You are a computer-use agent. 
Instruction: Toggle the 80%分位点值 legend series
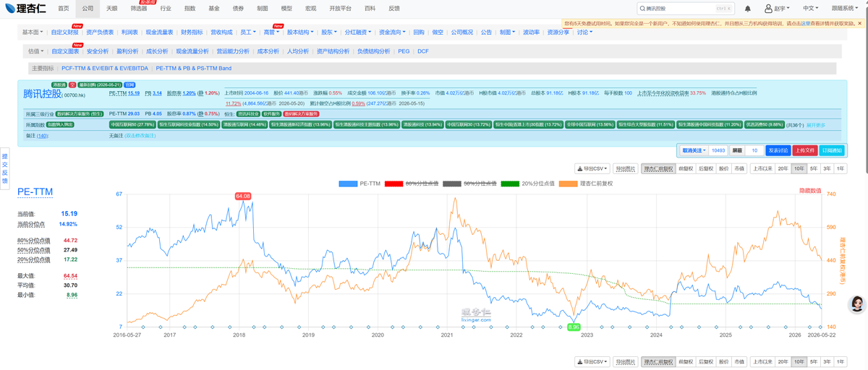pyautogui.click(x=412, y=184)
